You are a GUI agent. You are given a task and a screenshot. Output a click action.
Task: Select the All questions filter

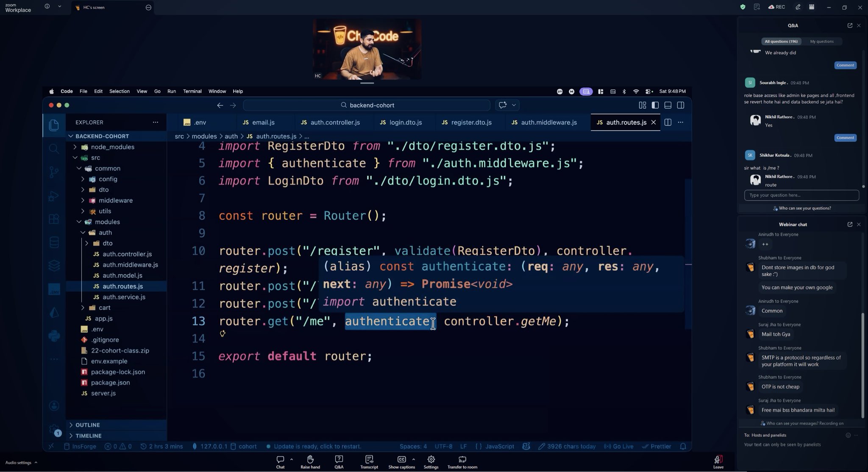[x=781, y=42]
